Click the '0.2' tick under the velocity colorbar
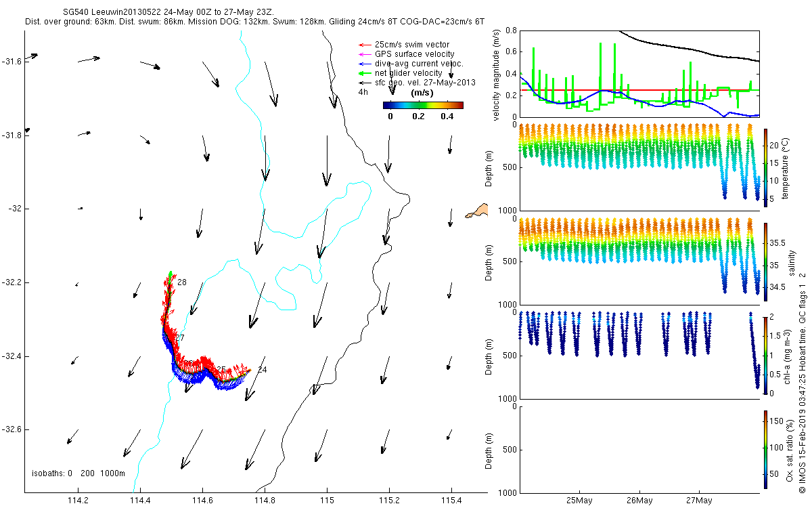This screenshot has height=508, width=812. 418,117
